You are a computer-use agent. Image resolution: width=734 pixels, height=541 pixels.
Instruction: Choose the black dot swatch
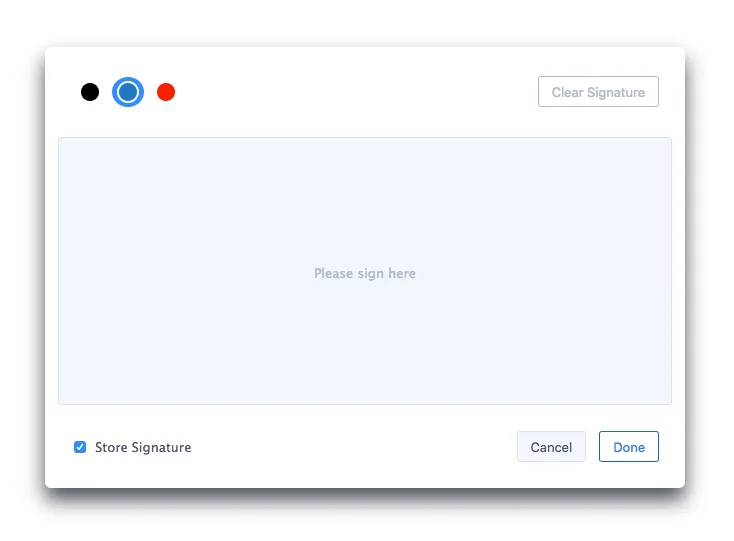[90, 92]
